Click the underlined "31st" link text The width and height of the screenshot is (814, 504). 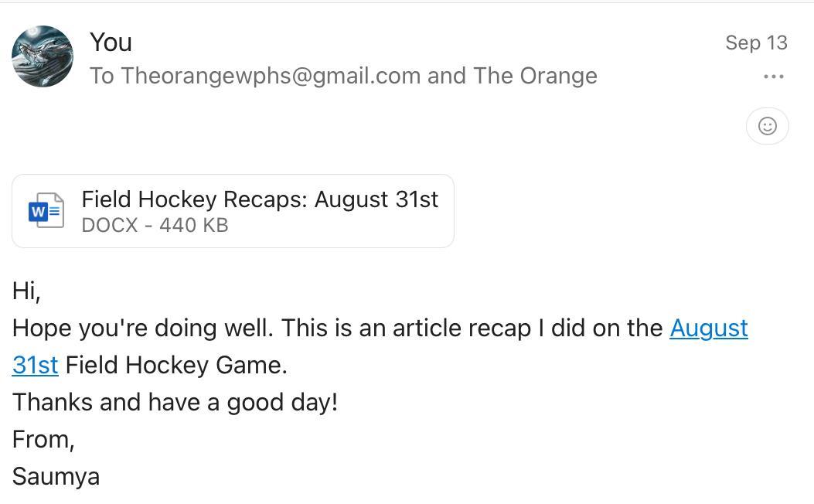(35, 365)
